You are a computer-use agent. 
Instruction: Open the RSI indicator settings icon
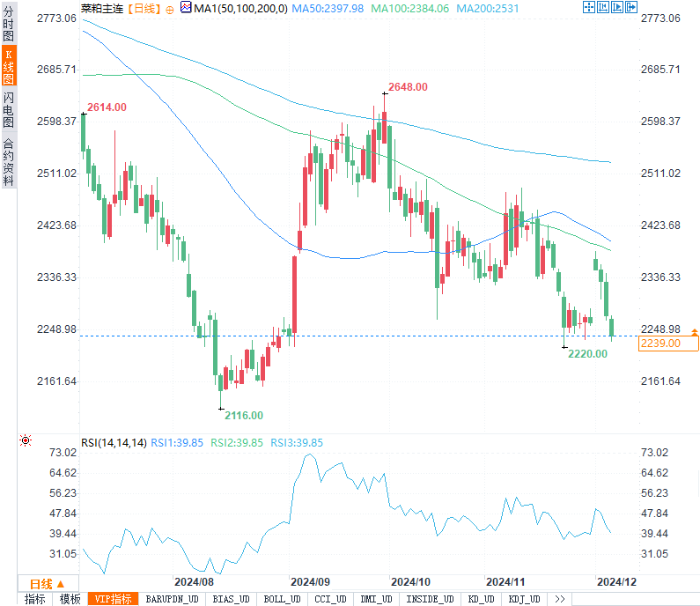click(26, 440)
